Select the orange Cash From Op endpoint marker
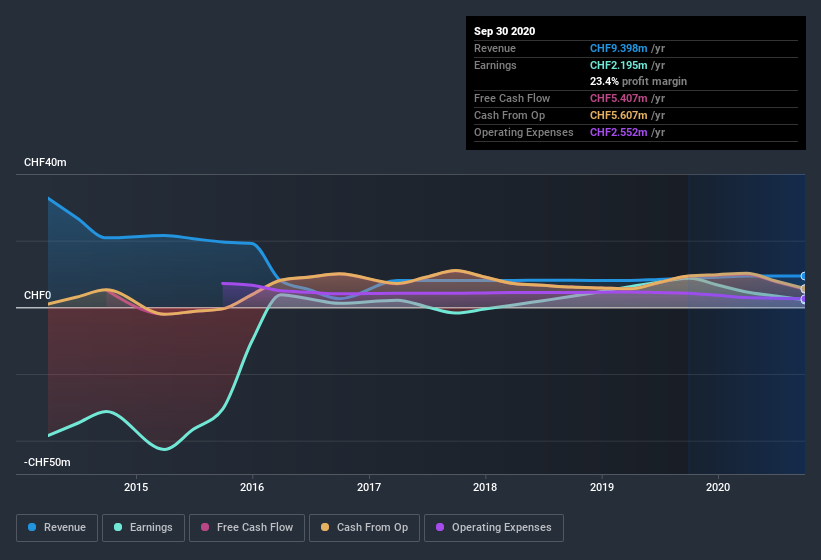 pyautogui.click(x=804, y=289)
